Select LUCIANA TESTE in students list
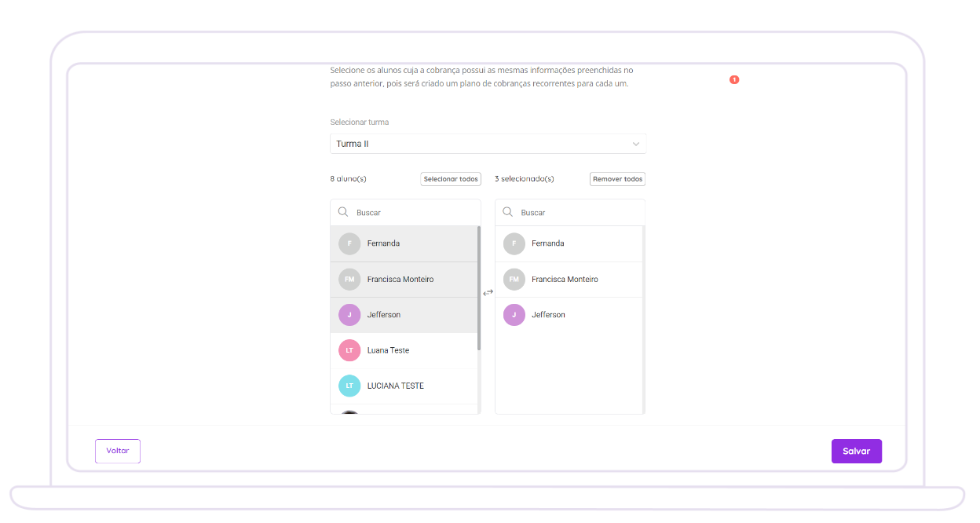This screenshot has height=523, width=980. click(404, 386)
